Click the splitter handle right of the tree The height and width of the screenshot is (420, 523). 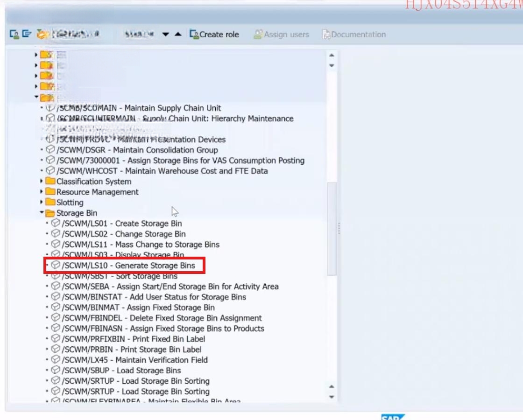tap(339, 228)
